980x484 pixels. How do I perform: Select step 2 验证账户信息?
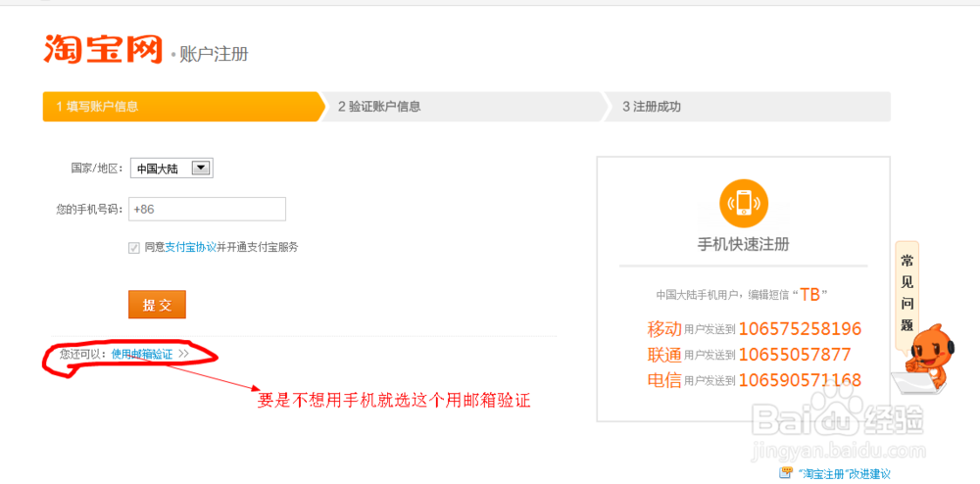465,107
